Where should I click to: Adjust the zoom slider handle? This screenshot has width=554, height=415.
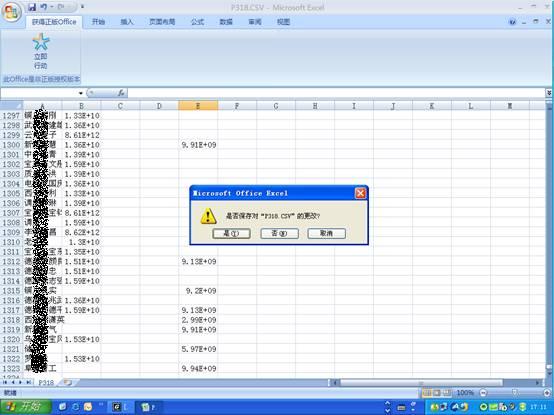click(515, 393)
